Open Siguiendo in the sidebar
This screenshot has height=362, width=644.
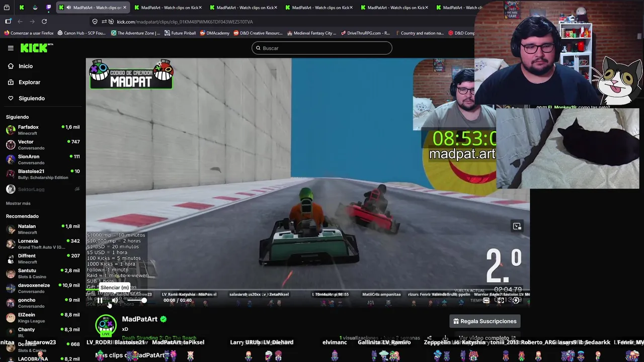(31, 98)
